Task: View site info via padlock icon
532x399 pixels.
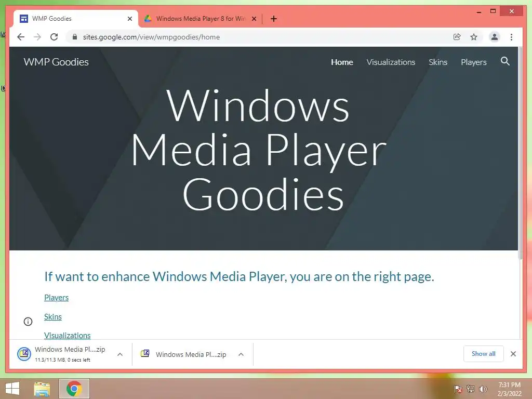Action: [75, 37]
